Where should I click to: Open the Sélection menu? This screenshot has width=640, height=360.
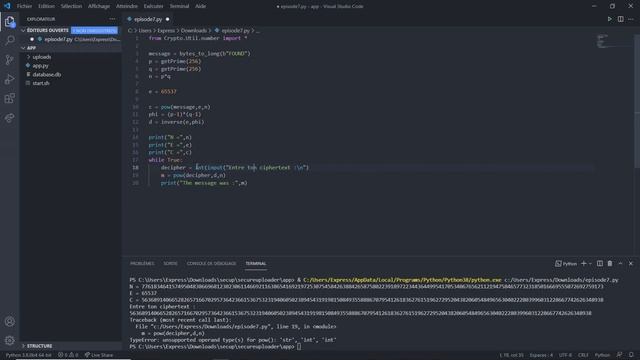[x=71, y=6]
